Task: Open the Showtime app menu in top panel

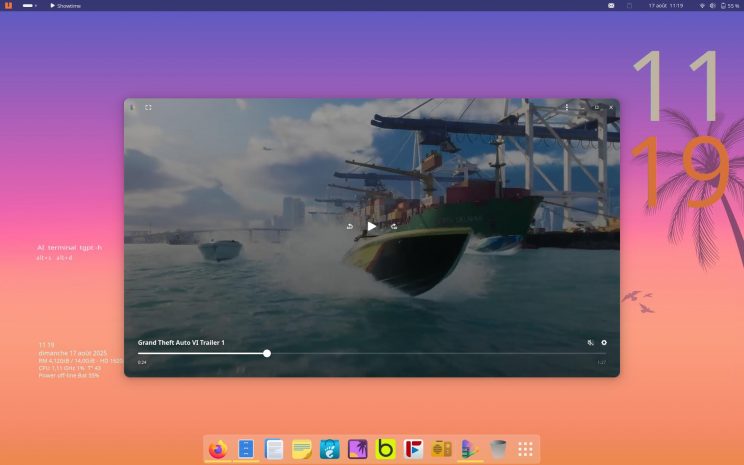Action: click(x=65, y=6)
